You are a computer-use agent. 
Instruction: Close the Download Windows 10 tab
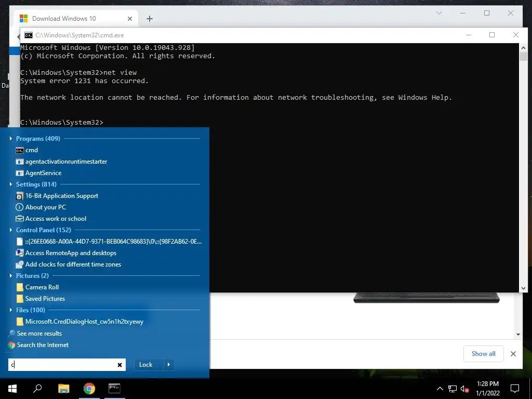point(129,19)
